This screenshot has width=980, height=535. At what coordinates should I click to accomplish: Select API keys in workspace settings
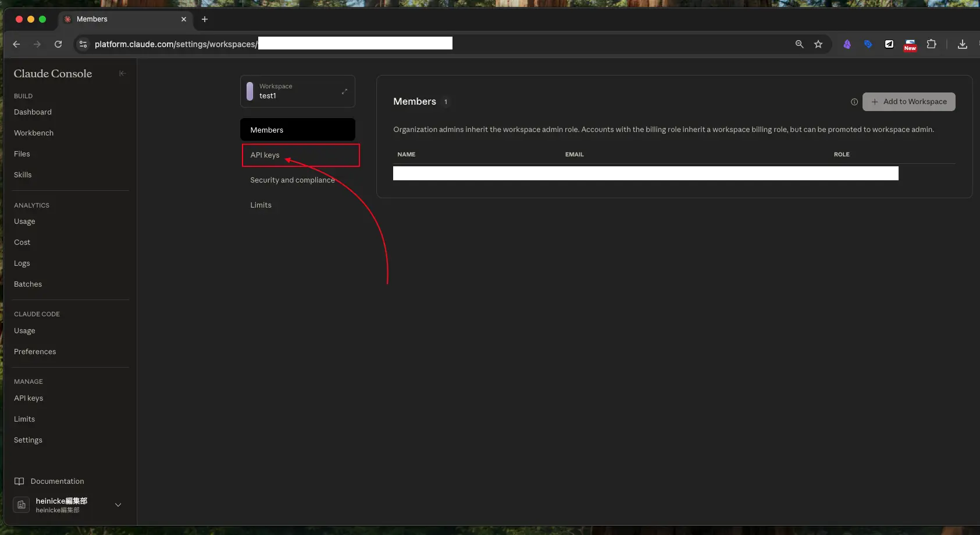(265, 155)
